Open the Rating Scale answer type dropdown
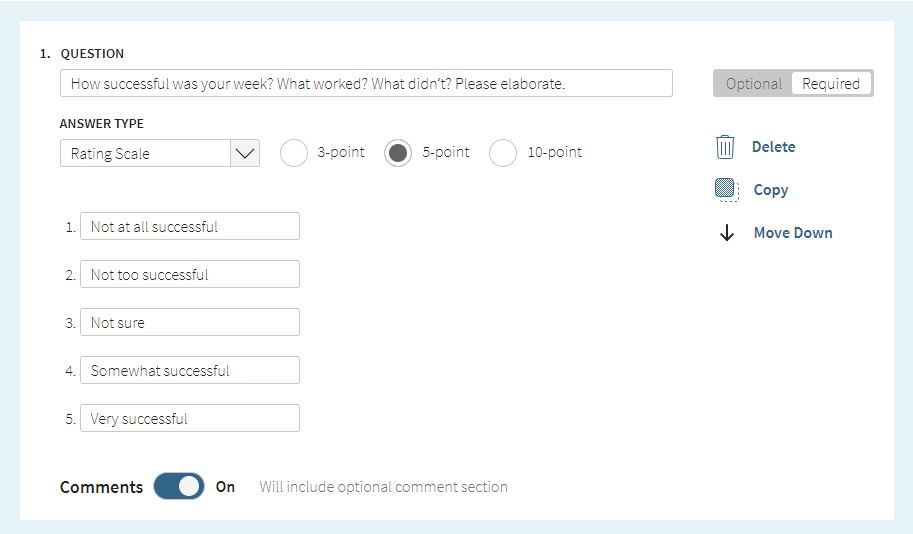 146,154
